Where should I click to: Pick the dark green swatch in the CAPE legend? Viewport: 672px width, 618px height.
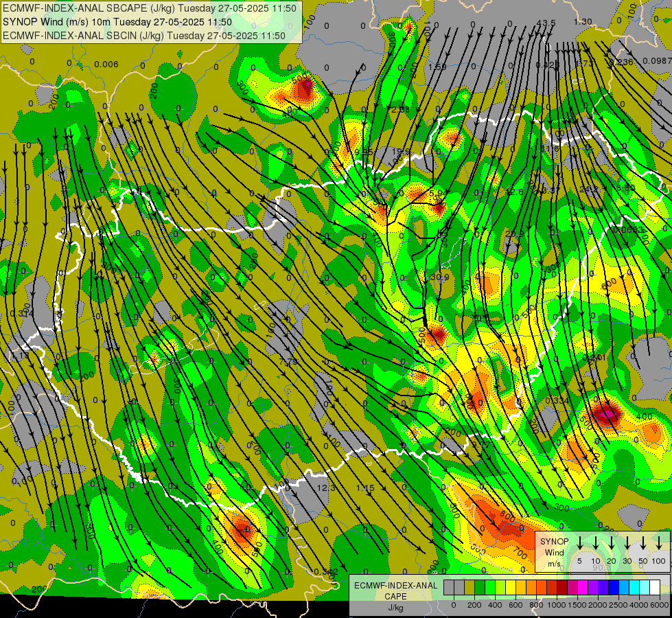(480, 587)
